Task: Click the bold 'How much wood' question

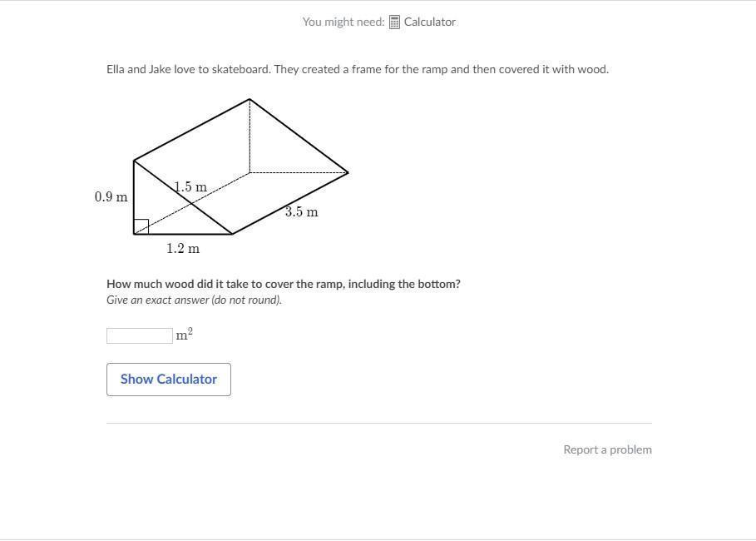Action: pos(283,284)
